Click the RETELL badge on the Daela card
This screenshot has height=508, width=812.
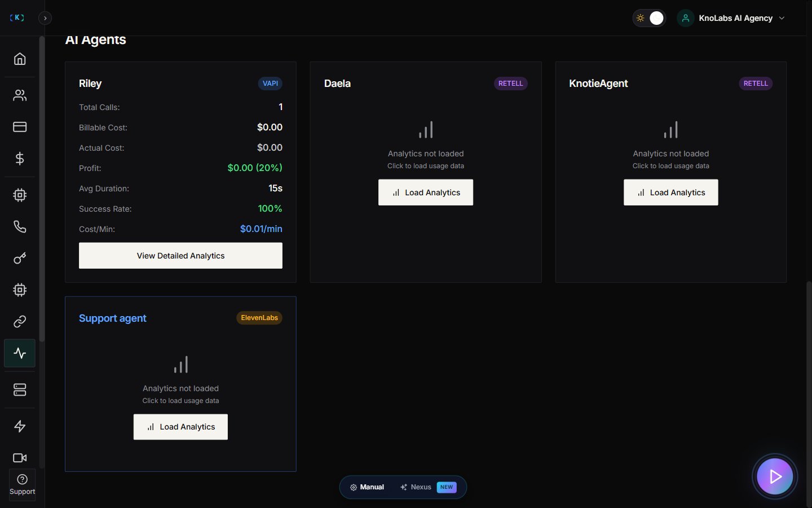point(511,84)
